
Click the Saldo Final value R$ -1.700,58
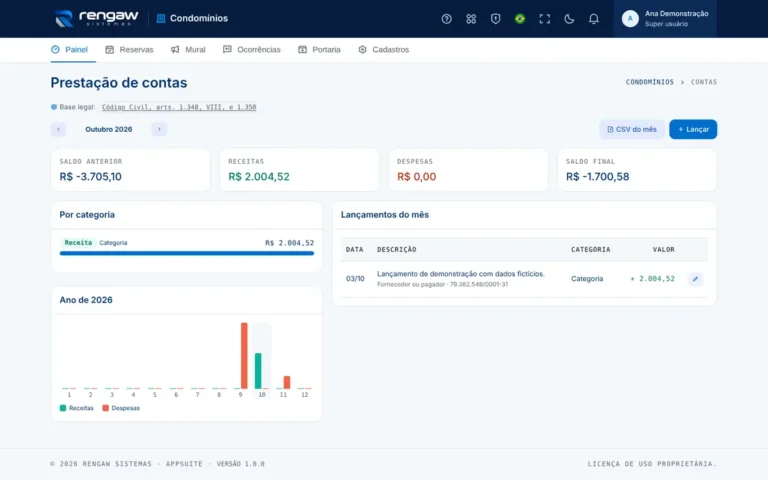[x=598, y=177]
